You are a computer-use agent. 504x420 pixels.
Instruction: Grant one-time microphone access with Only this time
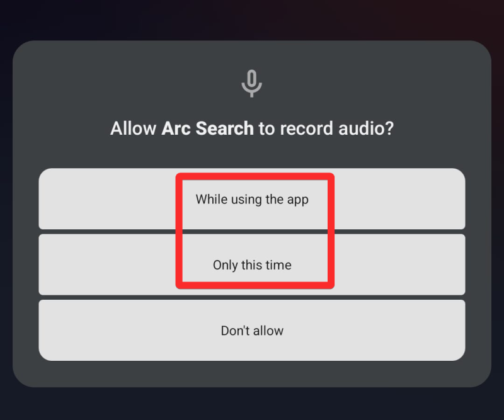point(251,264)
